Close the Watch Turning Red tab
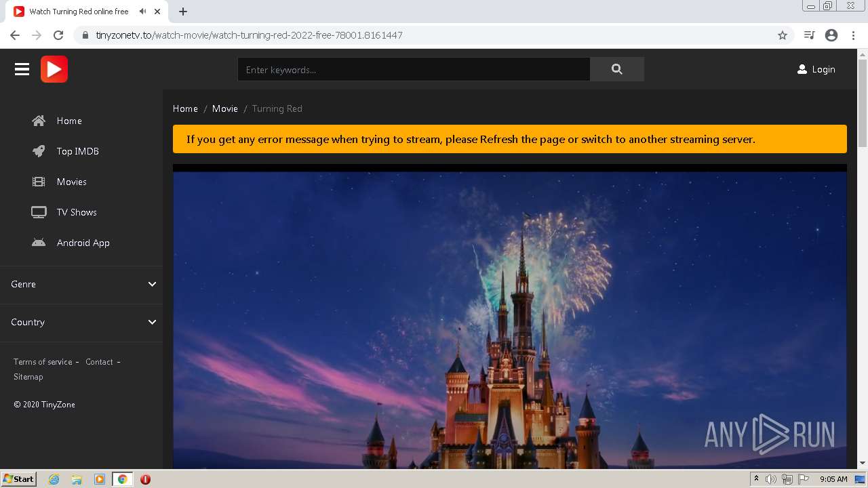 point(157,12)
